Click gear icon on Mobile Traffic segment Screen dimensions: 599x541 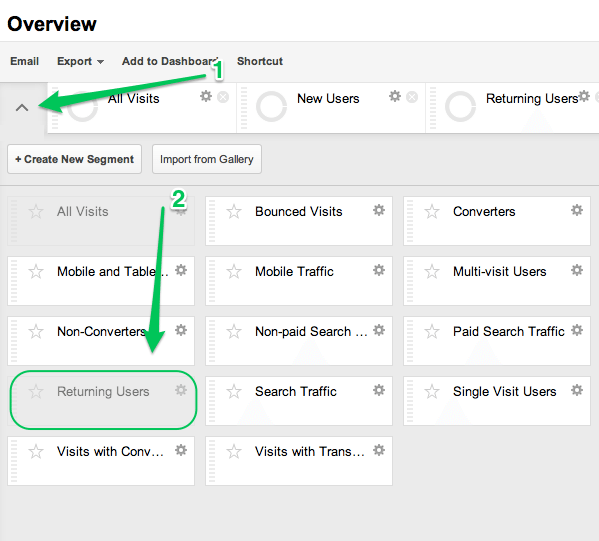pyautogui.click(x=379, y=270)
